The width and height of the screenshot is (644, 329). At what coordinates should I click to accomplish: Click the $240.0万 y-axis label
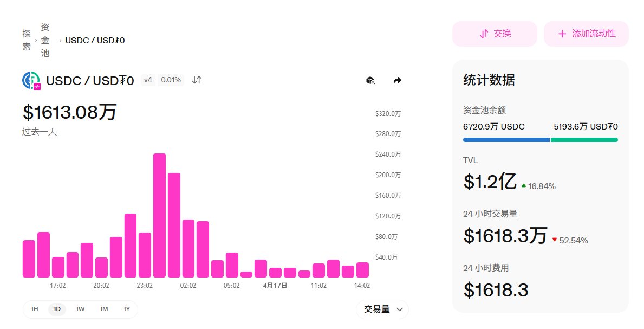(x=388, y=154)
